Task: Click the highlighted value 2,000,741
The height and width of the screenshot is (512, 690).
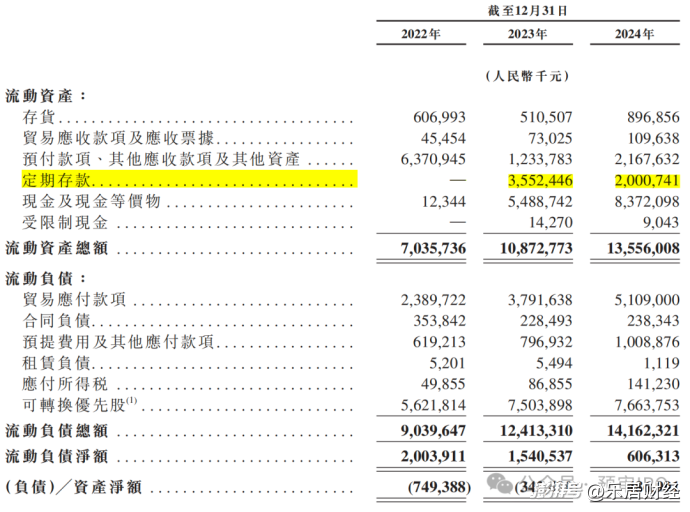Action: [641, 181]
